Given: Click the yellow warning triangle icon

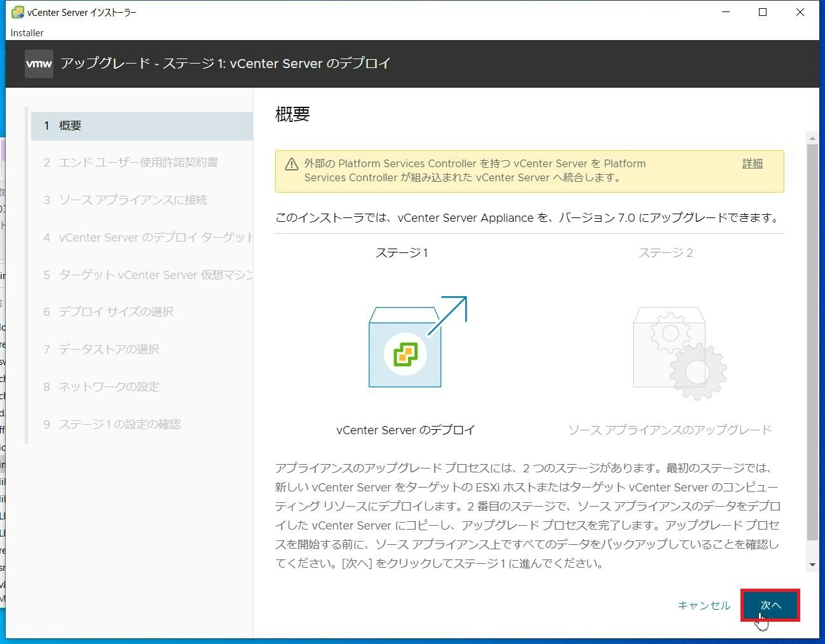Looking at the screenshot, I should pyautogui.click(x=292, y=165).
